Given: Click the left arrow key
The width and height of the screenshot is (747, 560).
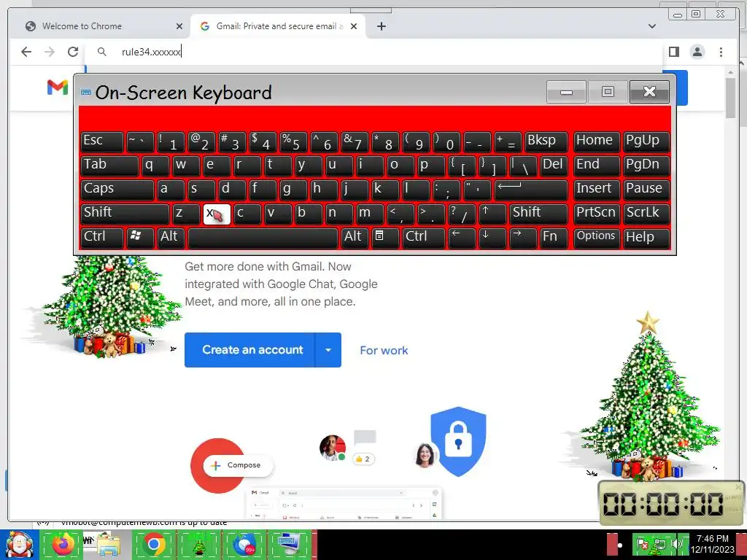Looking at the screenshot, I should pos(462,237).
